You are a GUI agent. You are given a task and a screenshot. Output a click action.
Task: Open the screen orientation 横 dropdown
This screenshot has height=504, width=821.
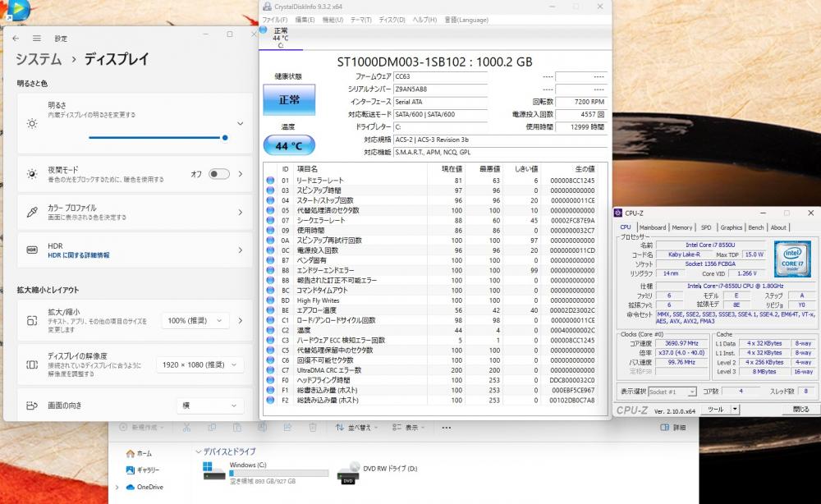pos(209,405)
